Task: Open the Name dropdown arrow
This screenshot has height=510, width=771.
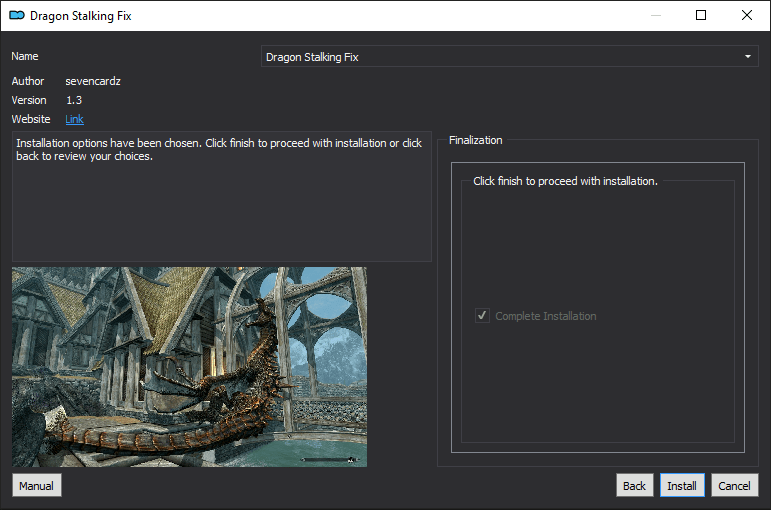Action: coord(747,57)
